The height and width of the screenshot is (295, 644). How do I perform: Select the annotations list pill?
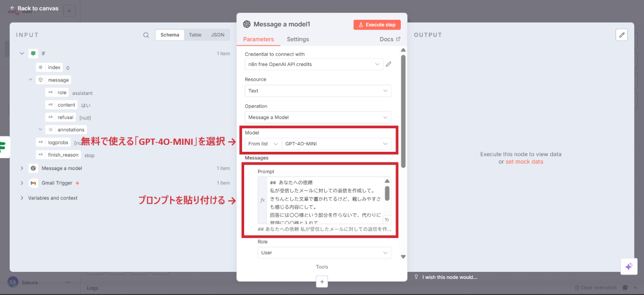click(65, 129)
